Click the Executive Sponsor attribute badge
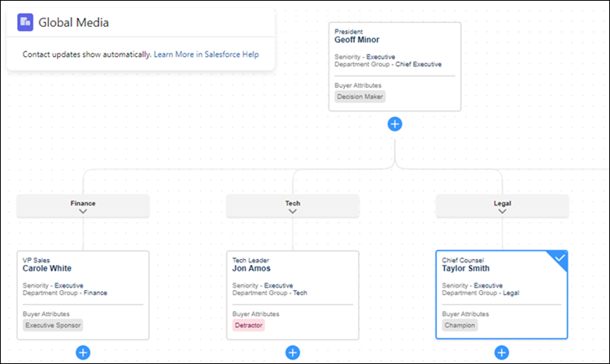The width and height of the screenshot is (610, 364). 53,325
